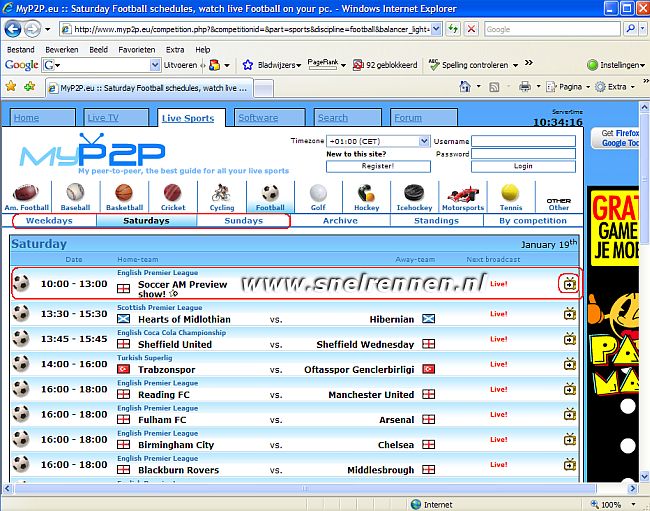The width and height of the screenshot is (650, 511).
Task: Open the Archive tab
Action: [x=340, y=220]
